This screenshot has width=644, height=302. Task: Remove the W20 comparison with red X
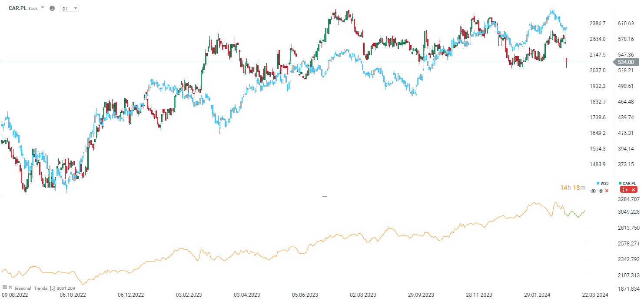click(x=607, y=191)
